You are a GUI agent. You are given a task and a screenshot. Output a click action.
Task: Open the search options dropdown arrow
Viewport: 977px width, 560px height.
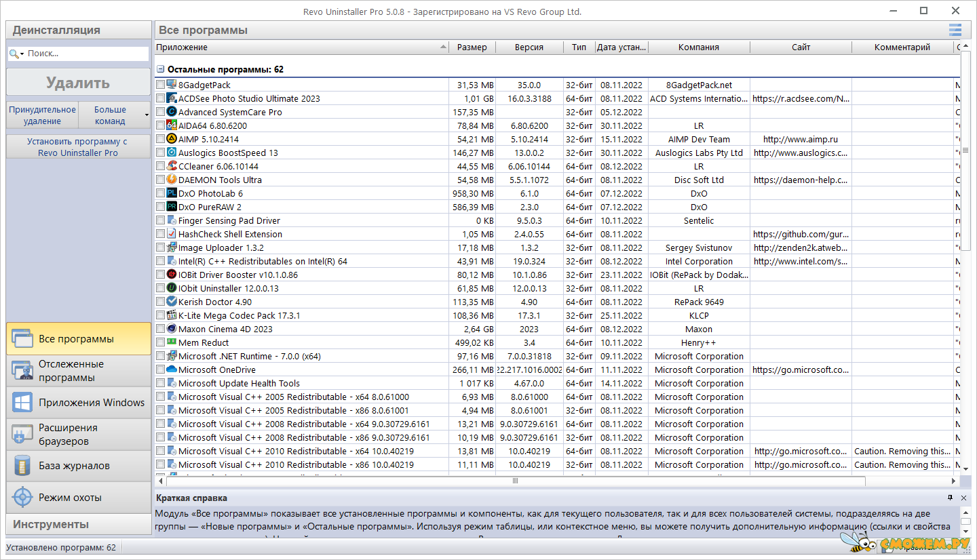click(22, 54)
